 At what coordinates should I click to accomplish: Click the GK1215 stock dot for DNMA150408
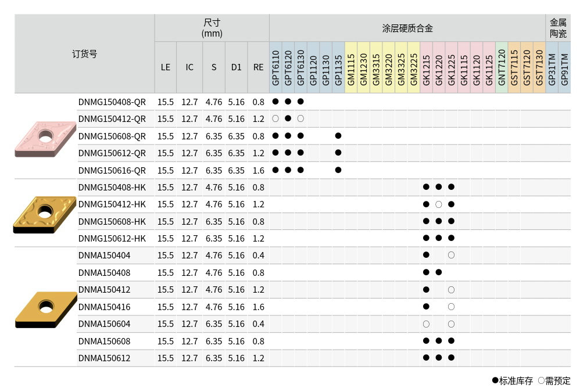426,272
